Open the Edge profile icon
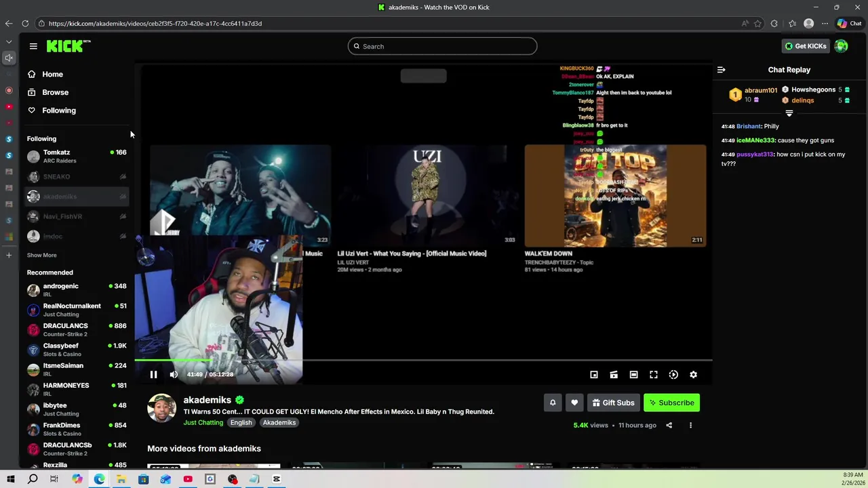This screenshot has width=868, height=488. click(x=808, y=23)
